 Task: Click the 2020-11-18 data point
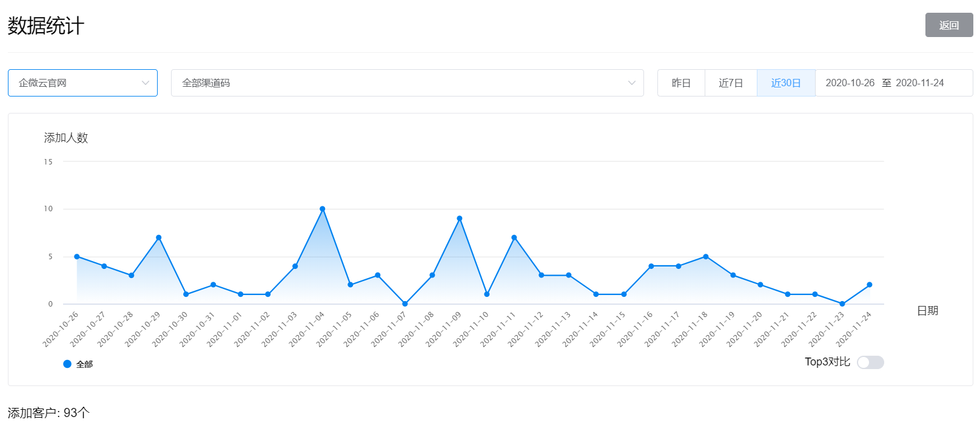coord(706,256)
